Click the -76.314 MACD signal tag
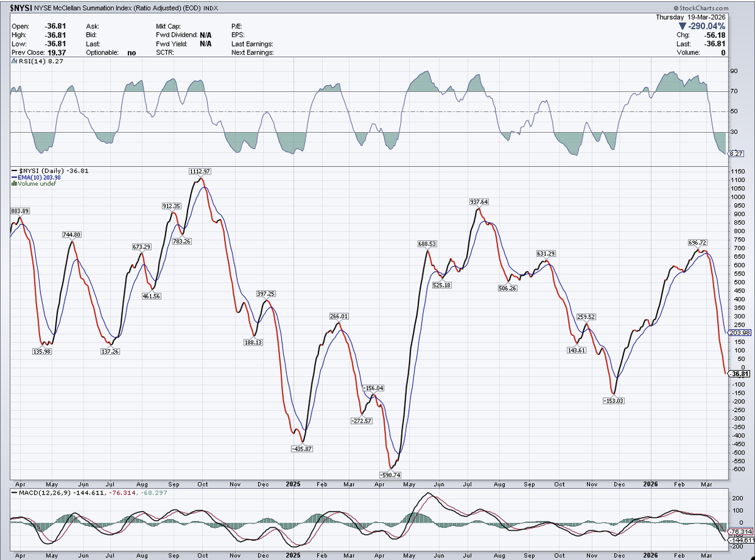Image resolution: width=755 pixels, height=560 pixels. click(x=739, y=532)
